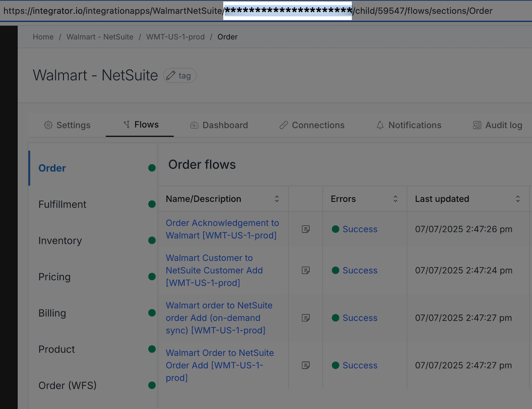Click timestamp 07/07/2025 2:47:26 pm
Image resolution: width=532 pixels, height=409 pixels.
463,229
